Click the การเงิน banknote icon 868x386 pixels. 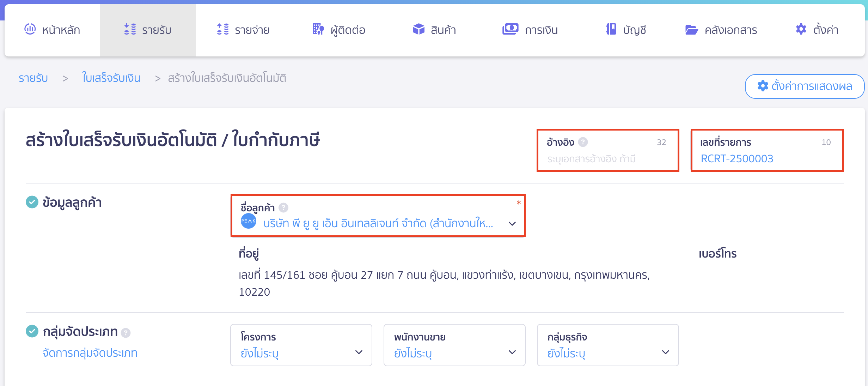click(510, 29)
